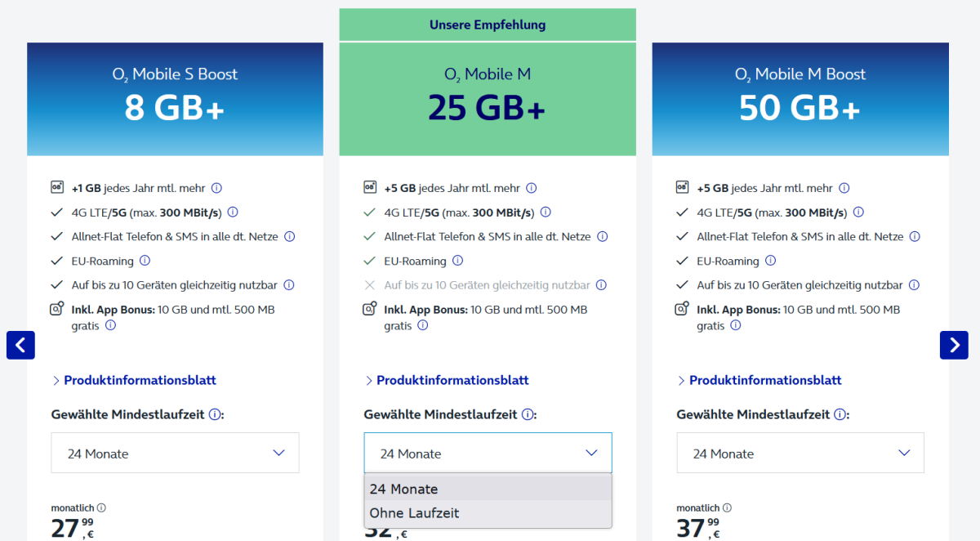Click monatlich price info icon in M Boost
The height and width of the screenshot is (541, 980).
click(727, 507)
